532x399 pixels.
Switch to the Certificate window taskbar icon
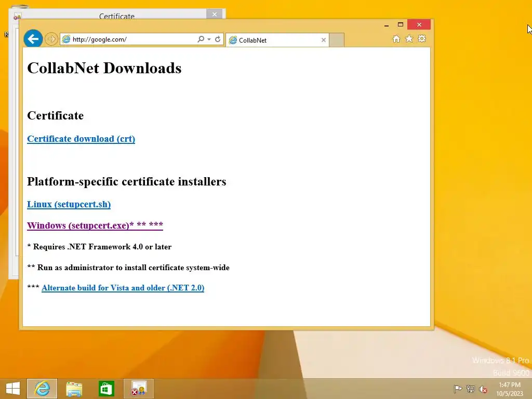click(x=138, y=389)
